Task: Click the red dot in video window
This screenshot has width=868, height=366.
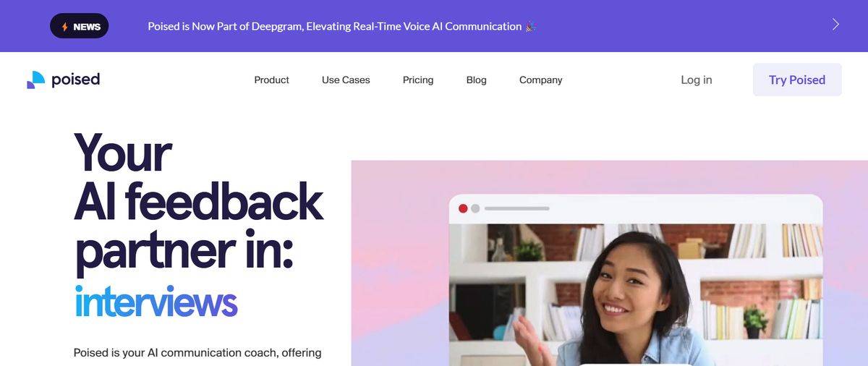Action: 463,208
